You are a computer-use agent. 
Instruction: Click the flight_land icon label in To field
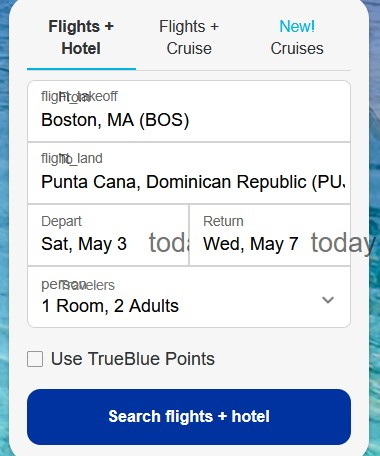coord(72,159)
